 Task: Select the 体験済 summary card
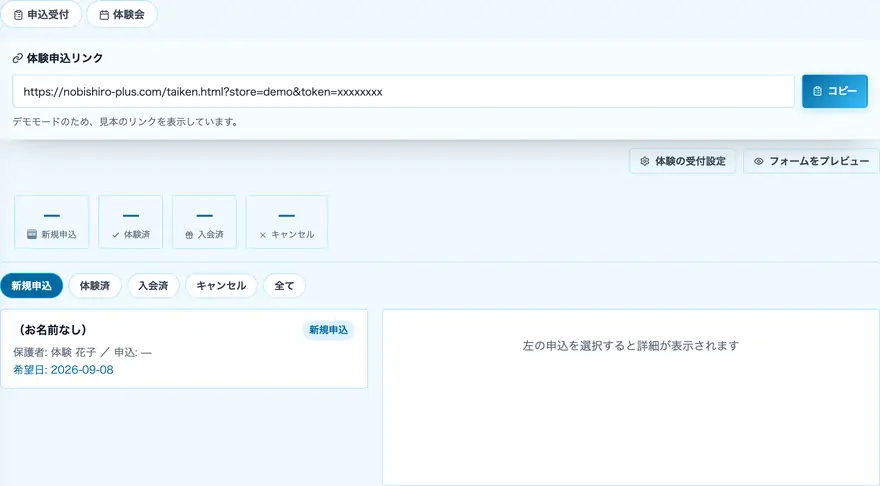click(x=130, y=222)
